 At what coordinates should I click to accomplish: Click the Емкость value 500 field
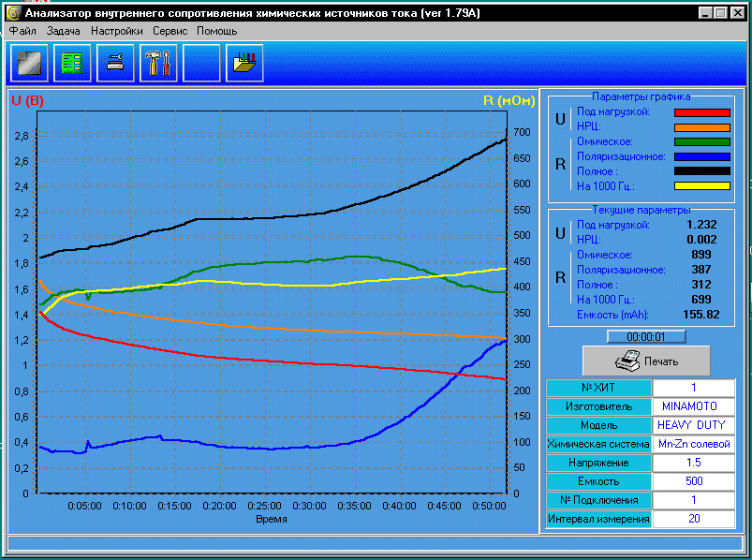click(694, 481)
